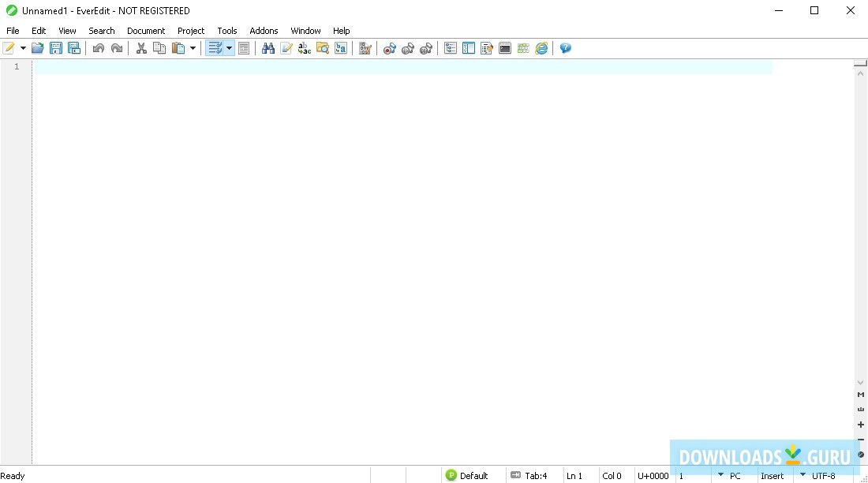868x483 pixels.
Task: Click the Default syntax mode in status bar
Action: pyautogui.click(x=467, y=475)
